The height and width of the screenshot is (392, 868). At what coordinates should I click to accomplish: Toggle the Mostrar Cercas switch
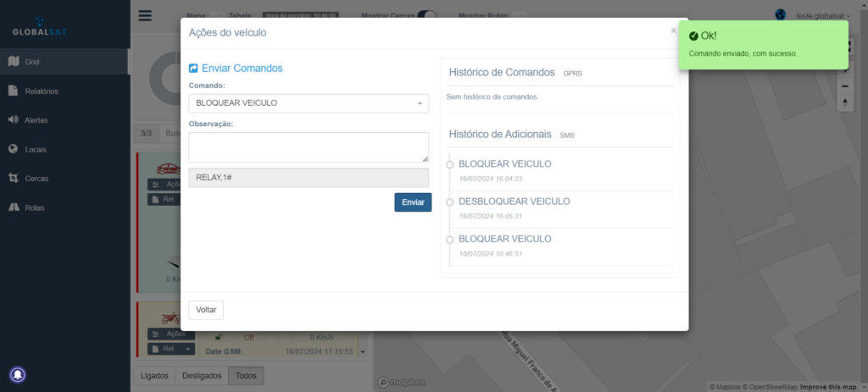(x=426, y=15)
